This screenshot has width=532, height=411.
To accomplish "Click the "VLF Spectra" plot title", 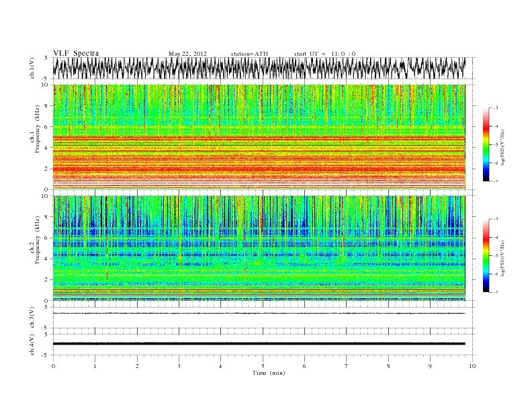I will tap(76, 53).
